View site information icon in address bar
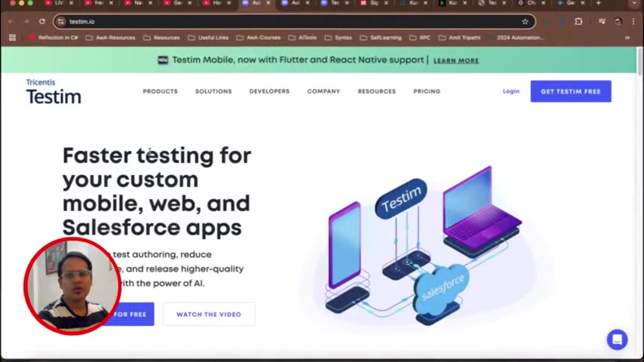The height and width of the screenshot is (362, 644). click(x=61, y=21)
